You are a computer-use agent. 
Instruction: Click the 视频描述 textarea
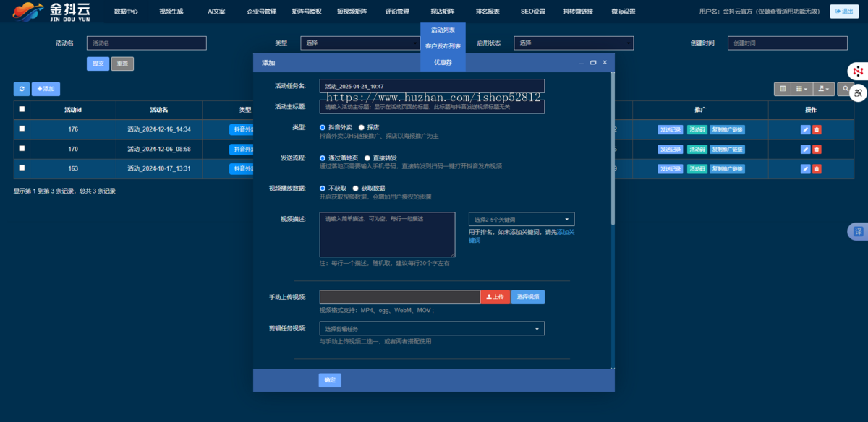[x=388, y=234]
